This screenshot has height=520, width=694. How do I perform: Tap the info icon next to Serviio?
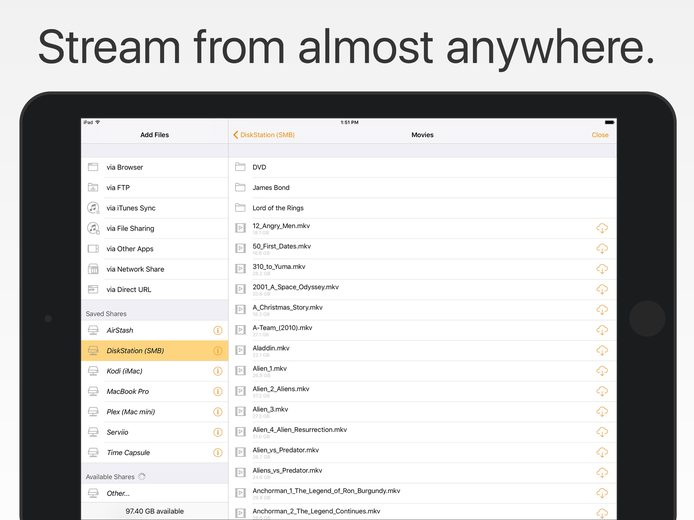pyautogui.click(x=217, y=432)
